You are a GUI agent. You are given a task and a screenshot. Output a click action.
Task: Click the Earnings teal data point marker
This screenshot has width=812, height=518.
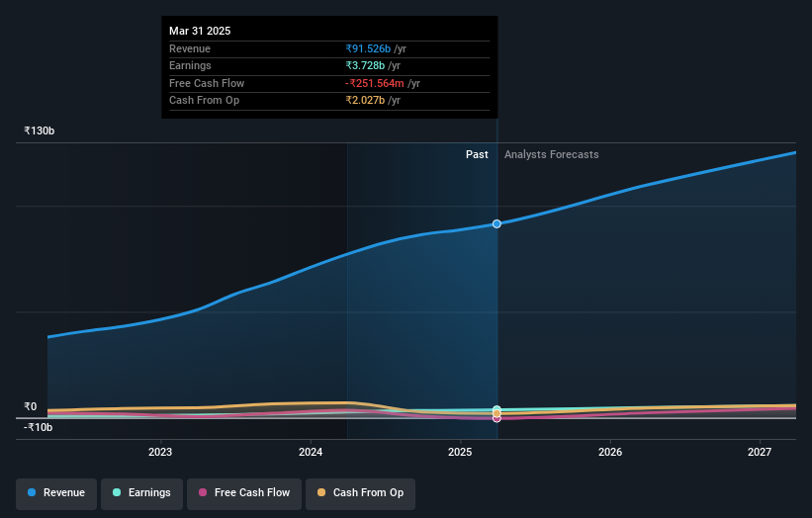pyautogui.click(x=496, y=409)
